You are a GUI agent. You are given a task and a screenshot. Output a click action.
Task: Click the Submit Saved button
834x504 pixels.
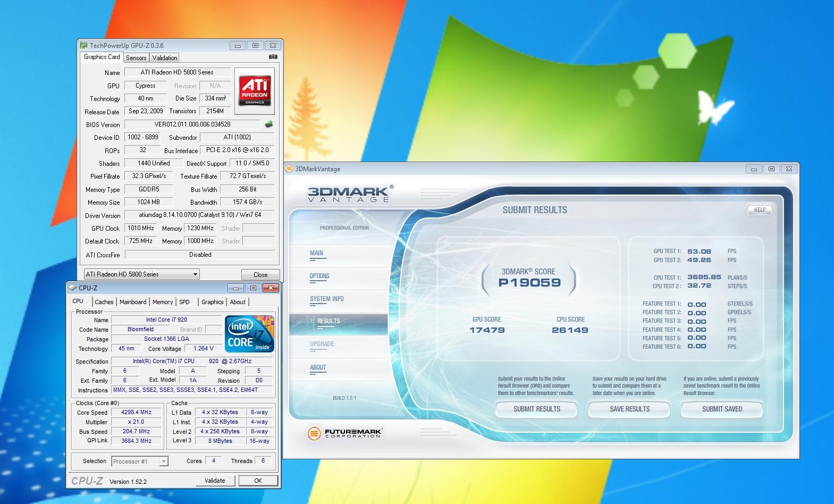(x=722, y=409)
